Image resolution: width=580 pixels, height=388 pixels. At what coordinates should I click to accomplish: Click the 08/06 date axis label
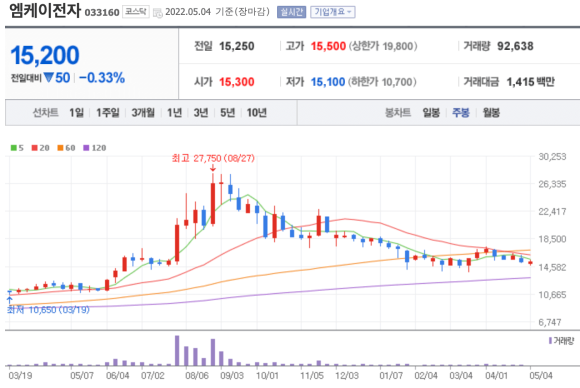pos(197,376)
